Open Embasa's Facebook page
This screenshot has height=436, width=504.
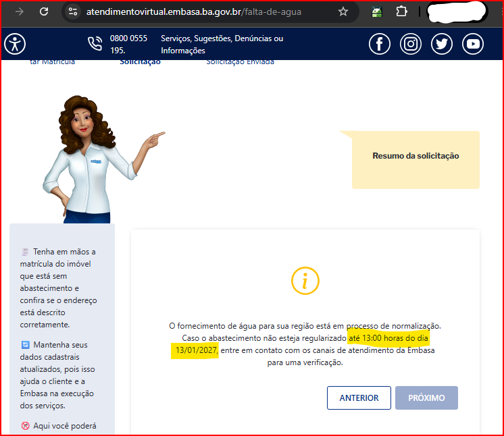pyautogui.click(x=380, y=44)
